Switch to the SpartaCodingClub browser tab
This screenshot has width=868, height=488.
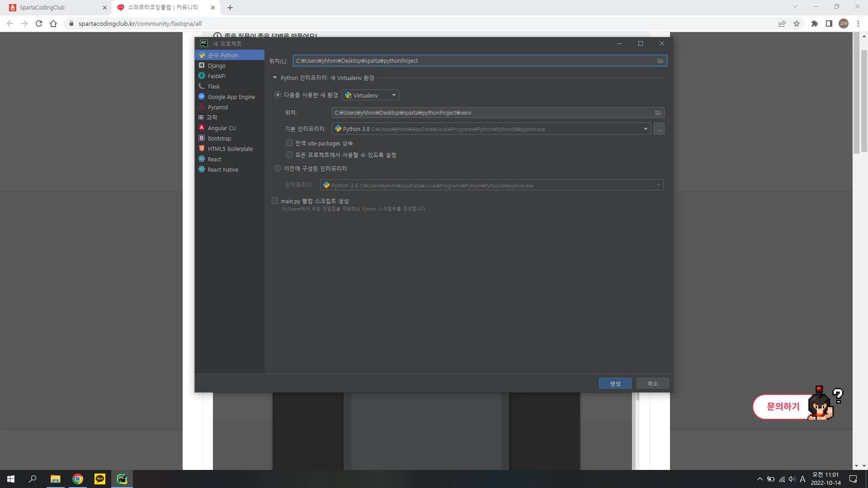click(x=57, y=8)
